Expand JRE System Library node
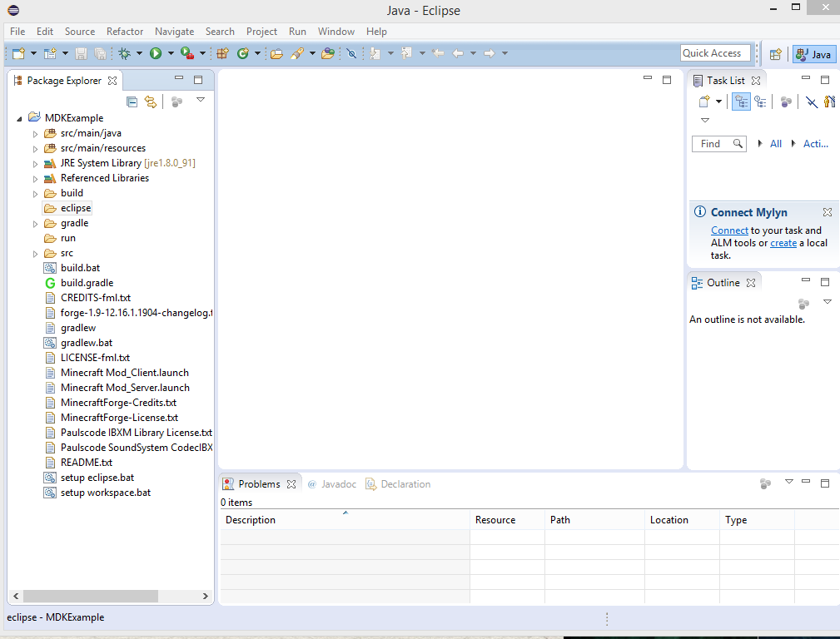The width and height of the screenshot is (840, 639). 35,164
